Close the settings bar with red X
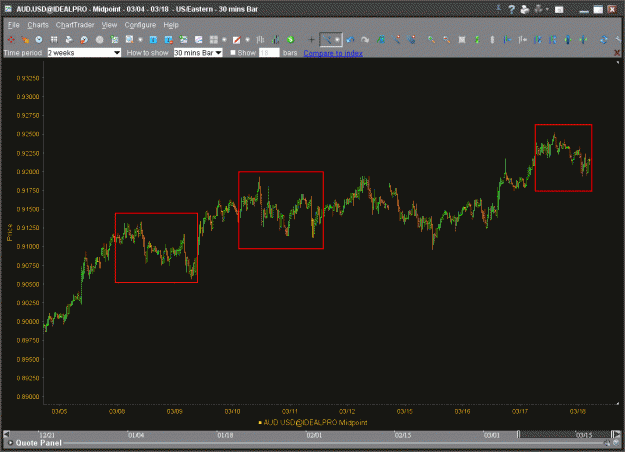 tap(617, 53)
